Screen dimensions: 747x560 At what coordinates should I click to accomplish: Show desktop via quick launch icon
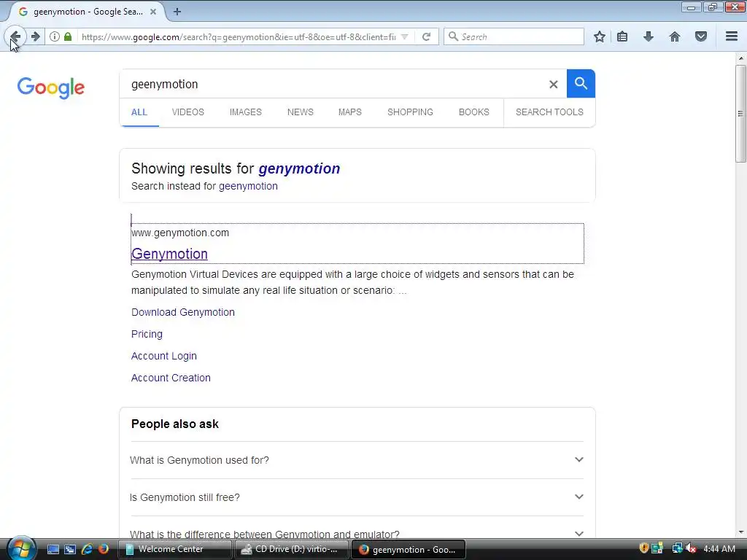53,549
